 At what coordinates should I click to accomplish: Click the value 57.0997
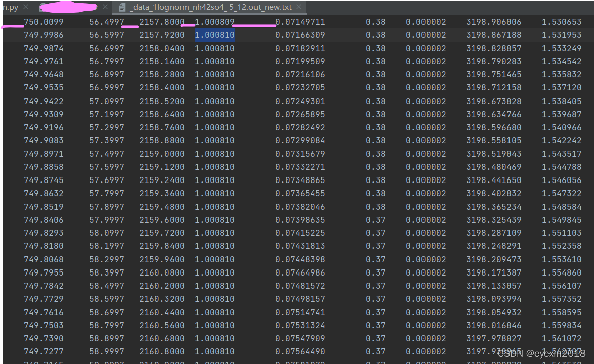pyautogui.click(x=107, y=101)
